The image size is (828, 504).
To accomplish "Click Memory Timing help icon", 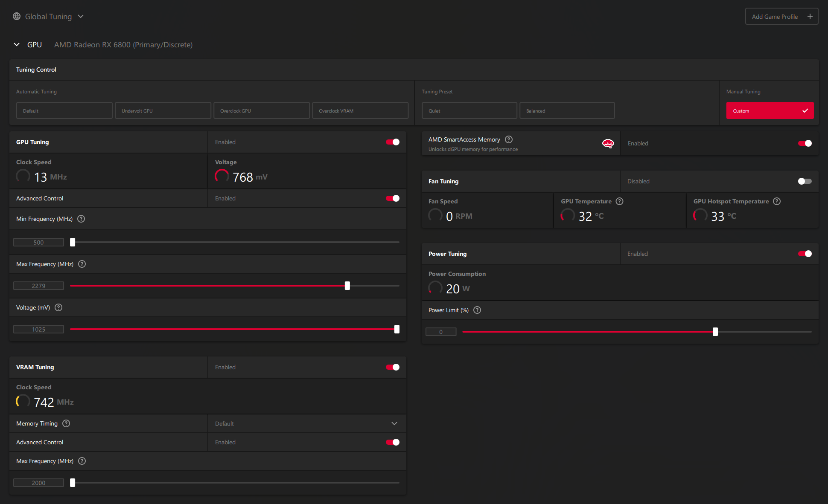I will coord(66,423).
